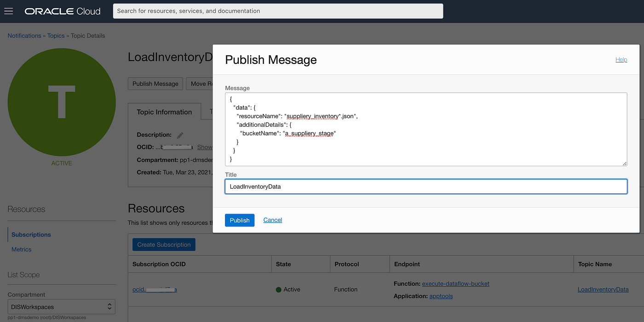Click the message textarea resize handle
The width and height of the screenshot is (644, 322).
(x=624, y=163)
